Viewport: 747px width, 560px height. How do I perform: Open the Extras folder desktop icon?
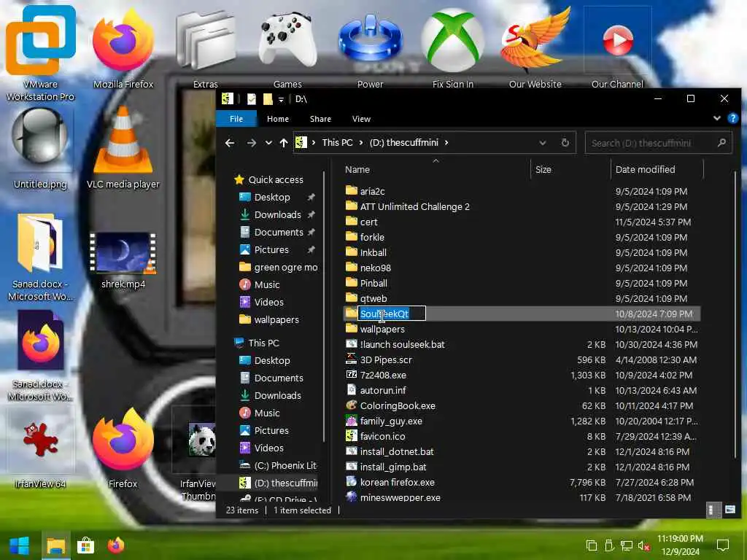205,47
